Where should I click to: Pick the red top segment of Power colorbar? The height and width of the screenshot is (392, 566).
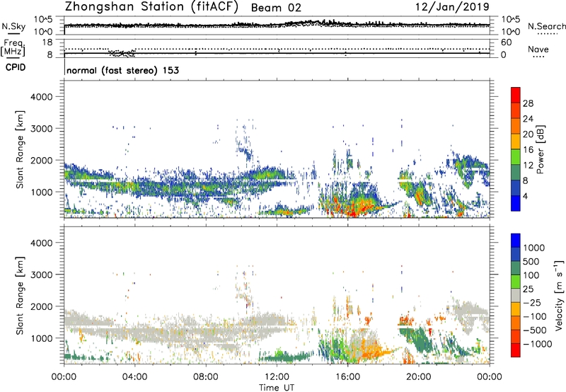pyautogui.click(x=516, y=95)
